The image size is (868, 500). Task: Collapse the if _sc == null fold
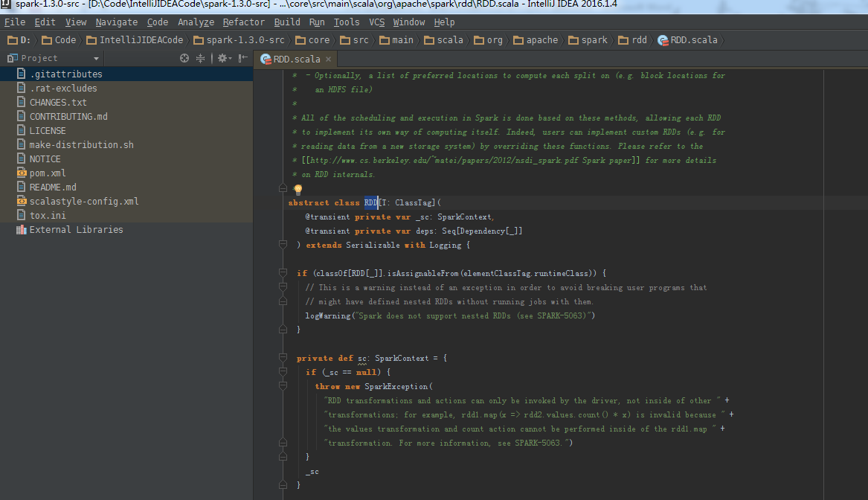pyautogui.click(x=283, y=371)
